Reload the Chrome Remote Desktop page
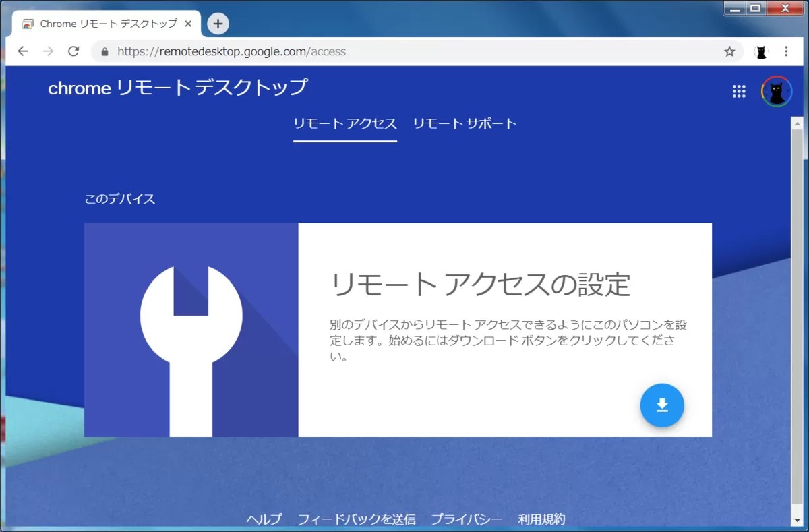The image size is (809, 532). point(73,51)
